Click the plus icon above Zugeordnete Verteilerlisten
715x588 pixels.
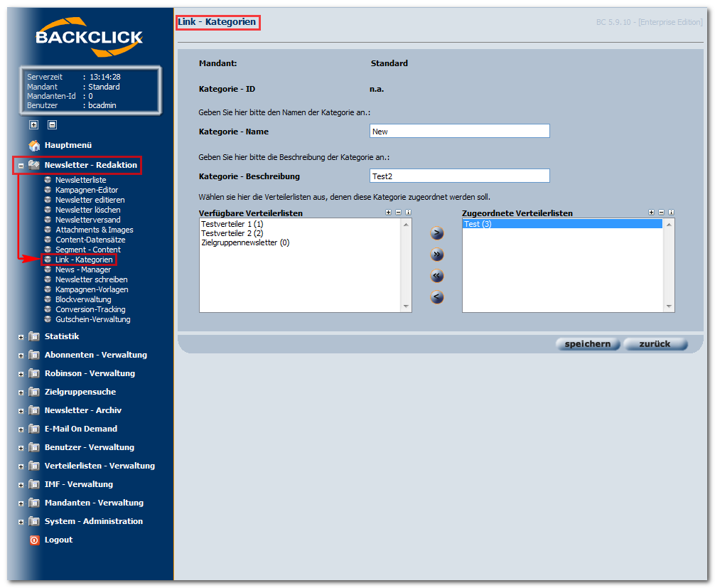(651, 212)
